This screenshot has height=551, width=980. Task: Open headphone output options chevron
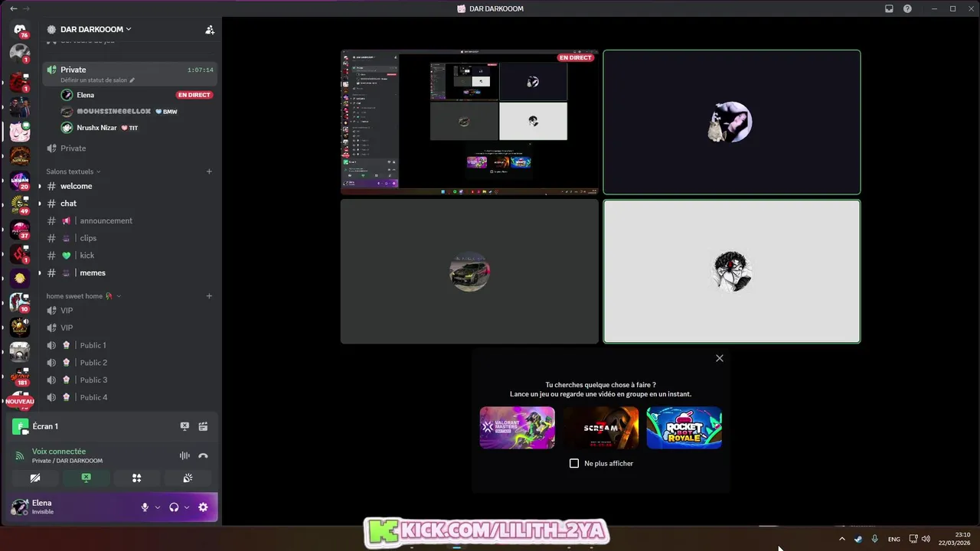[x=187, y=507]
